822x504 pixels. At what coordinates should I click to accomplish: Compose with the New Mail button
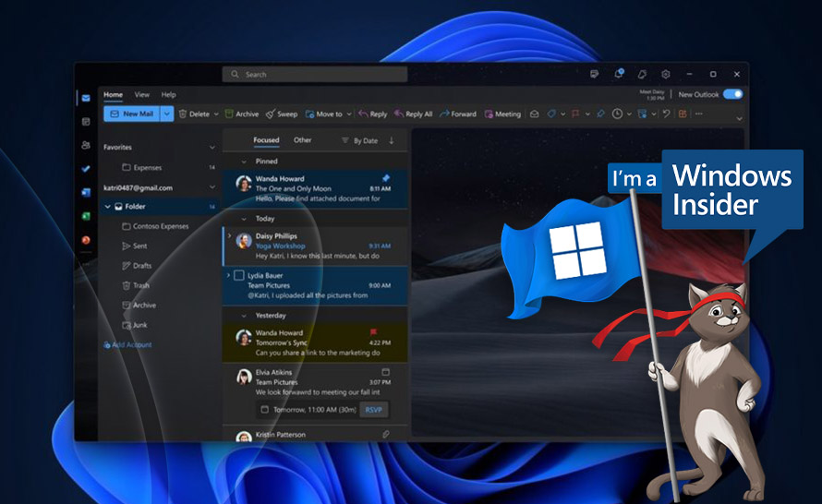point(132,114)
